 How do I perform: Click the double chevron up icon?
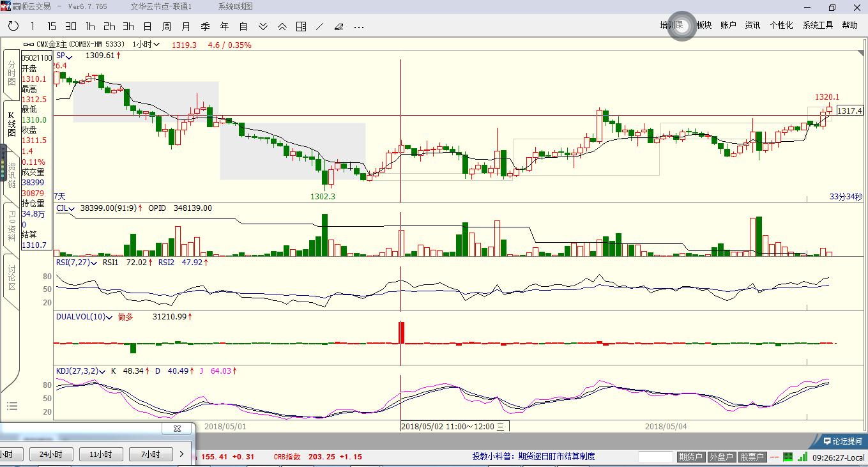point(282,26)
